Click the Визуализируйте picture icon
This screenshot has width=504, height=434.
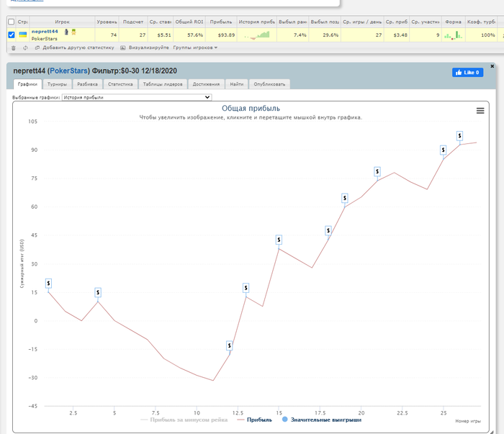pos(123,48)
